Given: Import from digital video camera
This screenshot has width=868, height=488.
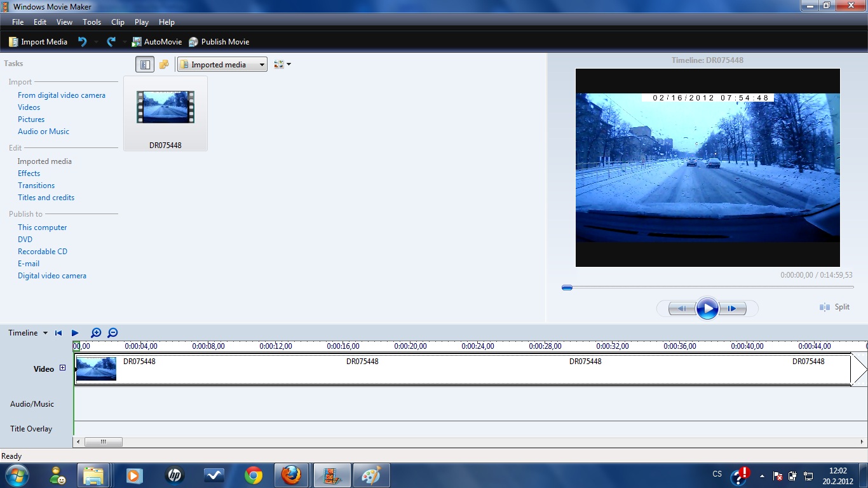Looking at the screenshot, I should click(62, 95).
